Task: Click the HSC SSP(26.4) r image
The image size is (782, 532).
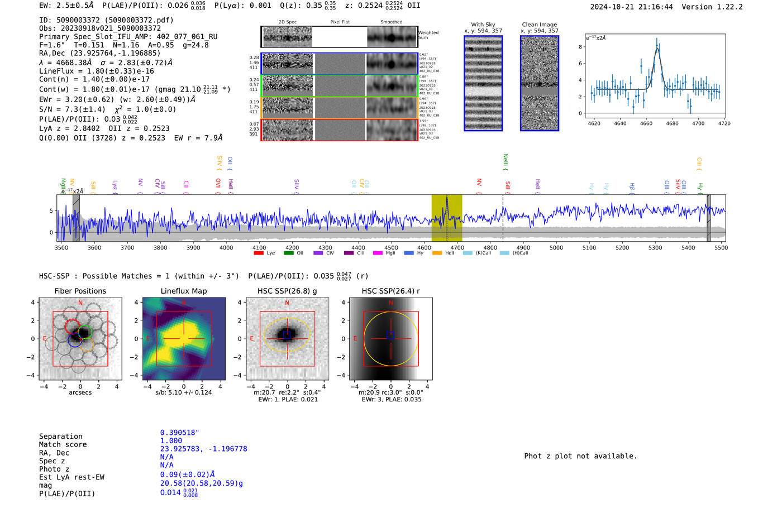Action: pos(390,339)
